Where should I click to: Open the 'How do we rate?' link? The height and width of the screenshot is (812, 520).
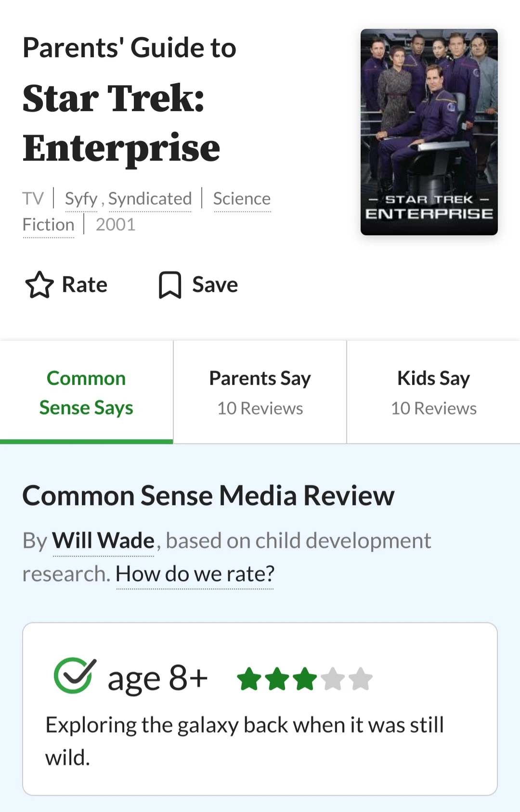(x=195, y=574)
